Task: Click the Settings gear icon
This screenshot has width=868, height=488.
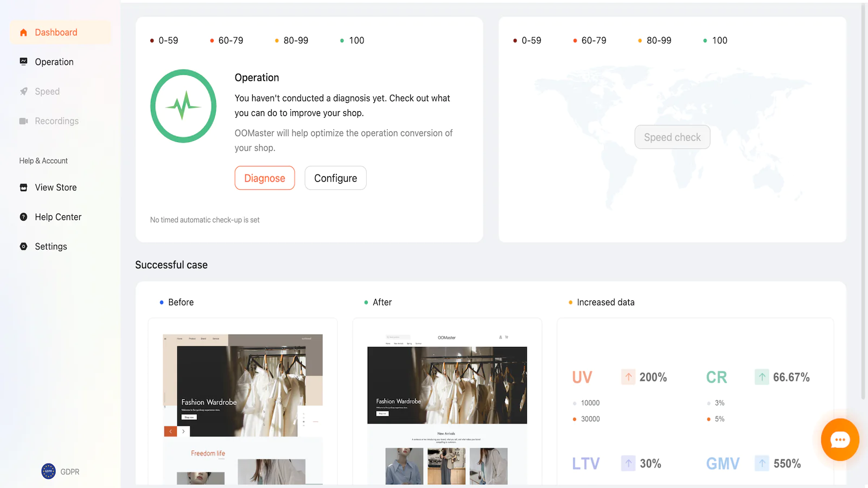Action: pyautogui.click(x=23, y=247)
